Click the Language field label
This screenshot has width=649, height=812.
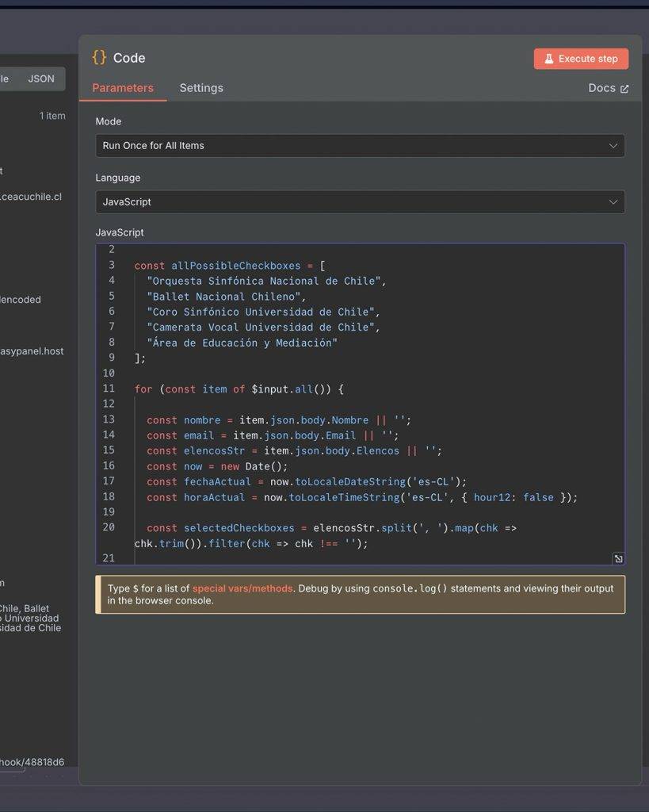point(117,178)
